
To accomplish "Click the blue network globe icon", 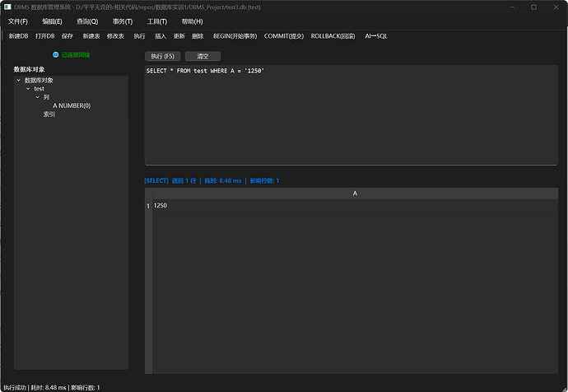I will (x=56, y=54).
